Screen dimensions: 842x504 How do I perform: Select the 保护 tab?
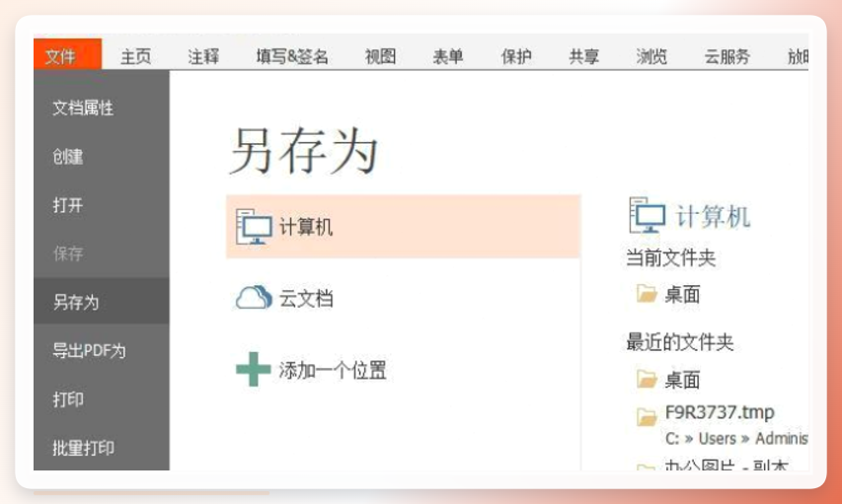516,56
